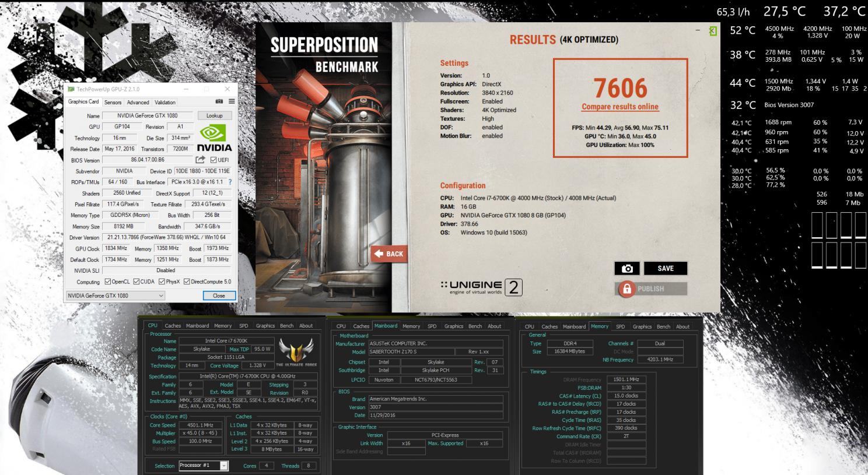Viewport: 868px width, 475px height.
Task: Click the SAVE button in Superposition
Action: point(666,269)
